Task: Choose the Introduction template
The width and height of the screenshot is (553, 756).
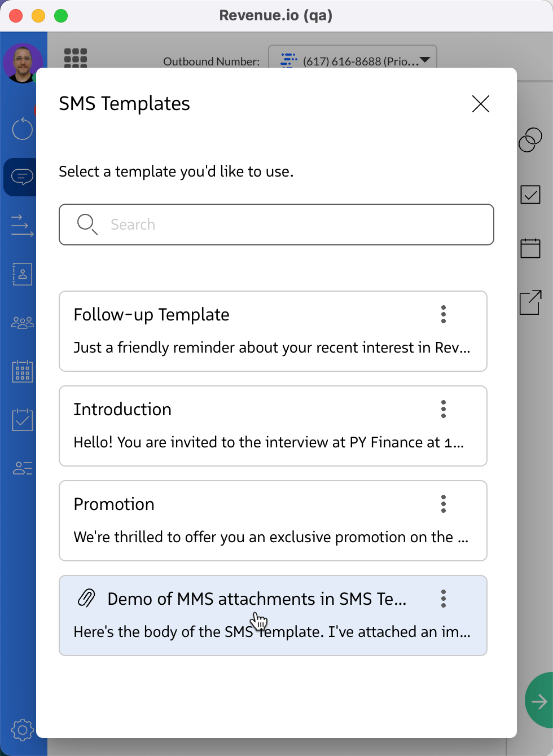Action: (x=254, y=426)
